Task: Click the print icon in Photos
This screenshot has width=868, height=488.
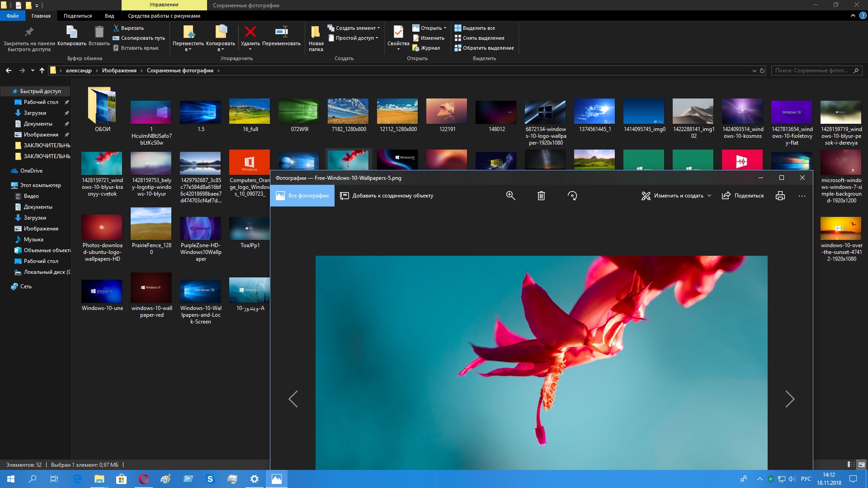Action: (780, 196)
